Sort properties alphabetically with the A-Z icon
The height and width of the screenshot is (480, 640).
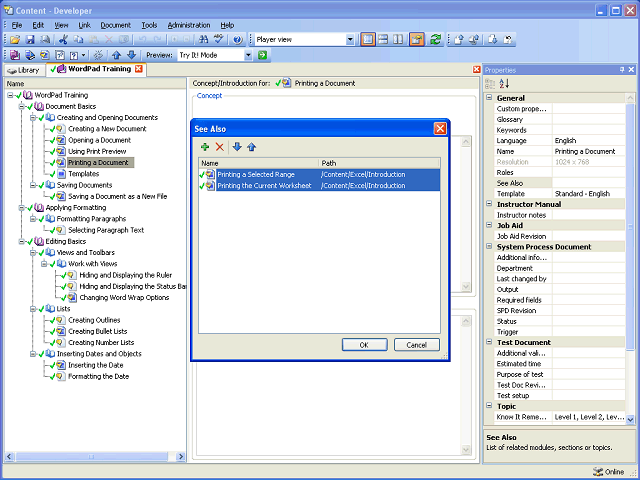point(504,84)
